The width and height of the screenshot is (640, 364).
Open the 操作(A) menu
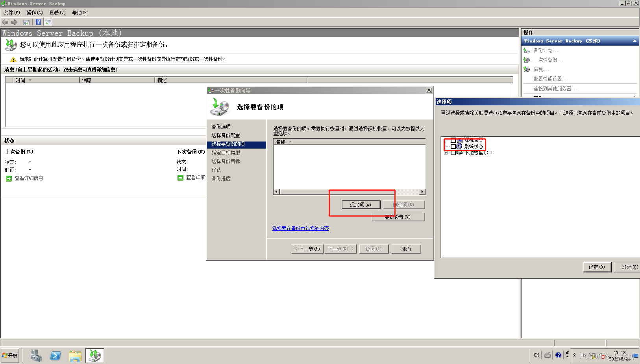(x=35, y=13)
